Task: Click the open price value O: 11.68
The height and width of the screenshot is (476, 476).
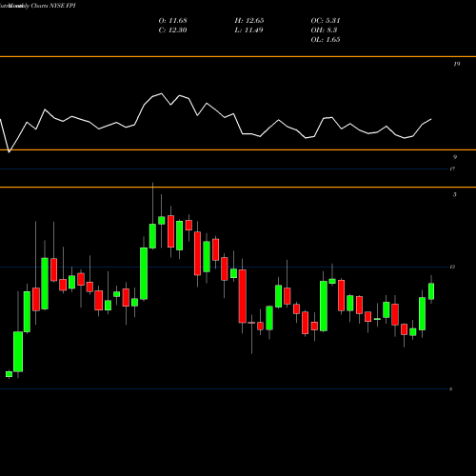Action: (x=172, y=21)
